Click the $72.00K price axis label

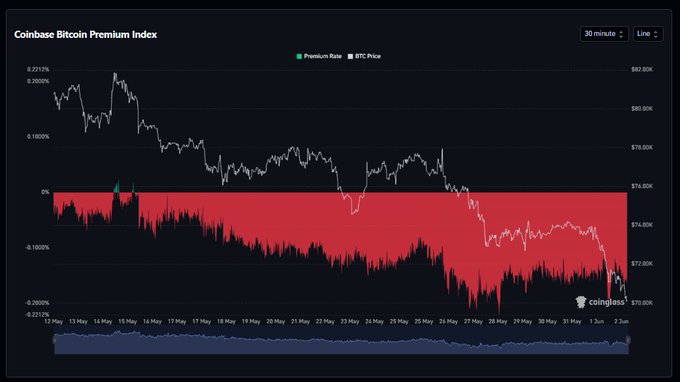(x=642, y=264)
